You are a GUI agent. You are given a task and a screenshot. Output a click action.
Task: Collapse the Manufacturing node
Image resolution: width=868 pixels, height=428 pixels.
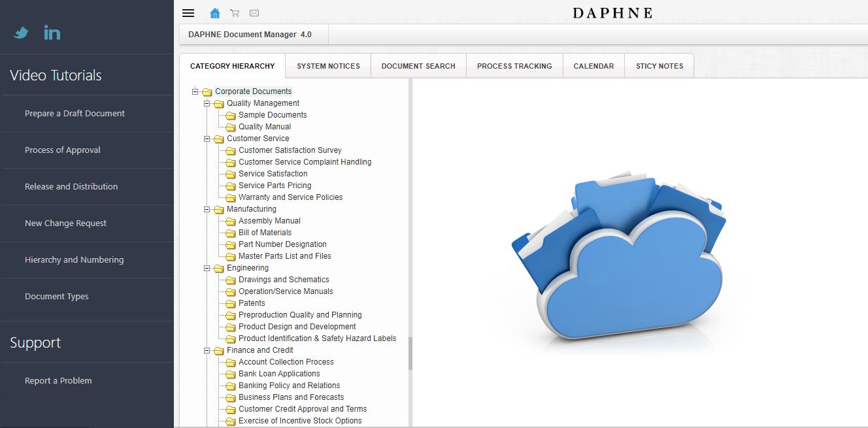[207, 209]
